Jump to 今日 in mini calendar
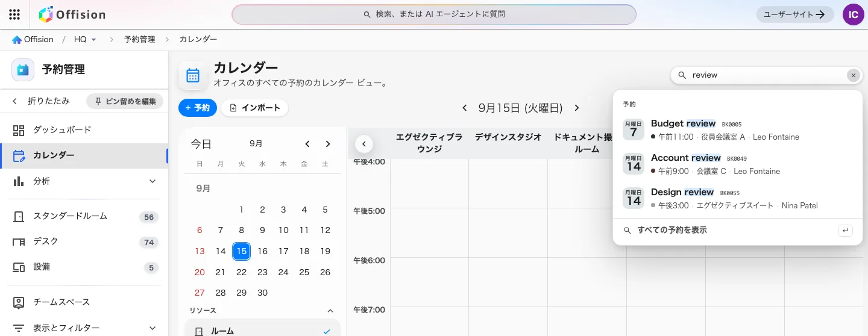Viewport: 868px width, 336px height. pyautogui.click(x=201, y=144)
